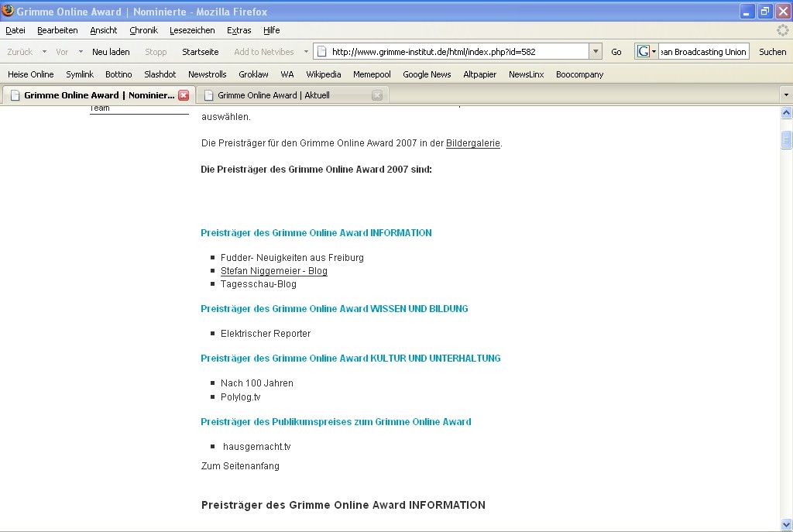The image size is (793, 532).
Task: Click the Suchen search button
Action: [772, 52]
